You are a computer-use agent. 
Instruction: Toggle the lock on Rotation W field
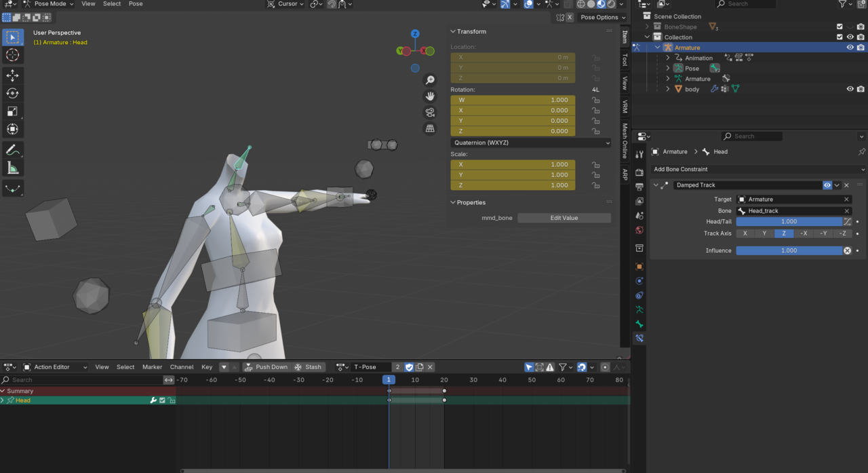(x=595, y=100)
